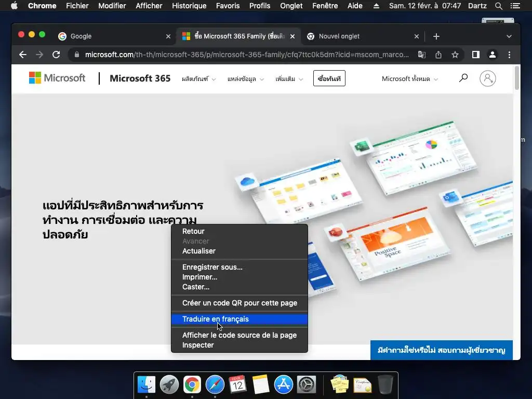Open the Historique menu
Image resolution: width=532 pixels, height=399 pixels.
coord(189,6)
